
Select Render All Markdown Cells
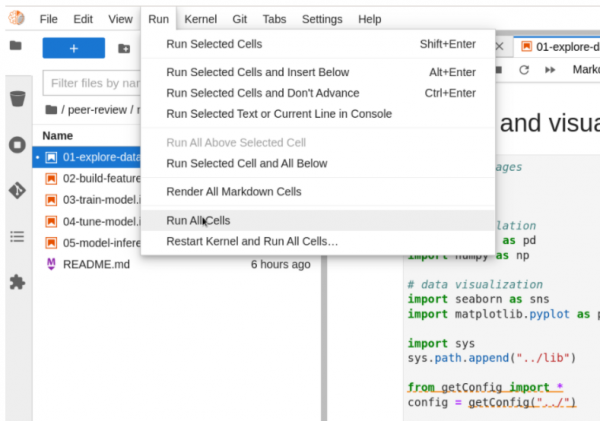tap(234, 191)
